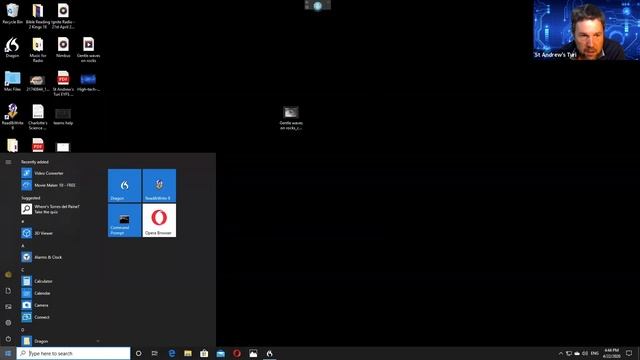Open the Read&Write desktop shortcut
Screen dimensions: 640x360
[x=12, y=117]
